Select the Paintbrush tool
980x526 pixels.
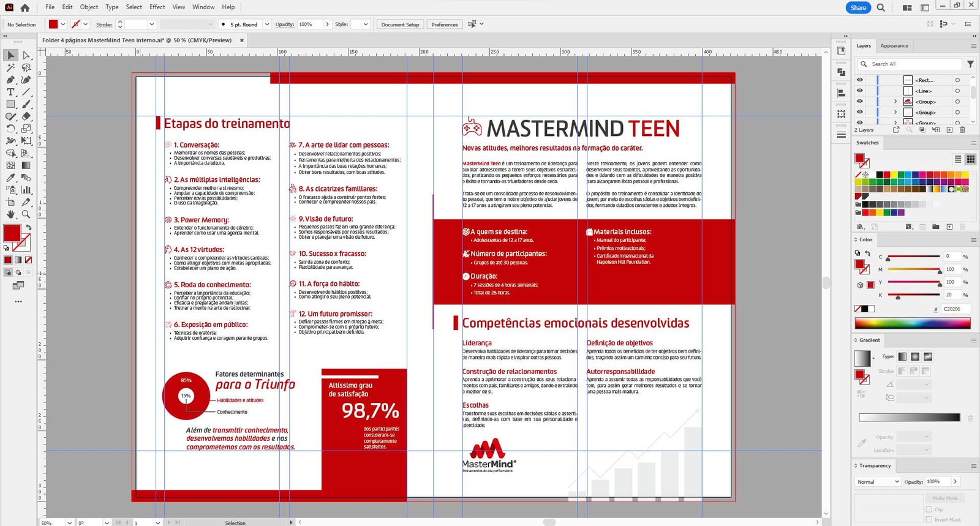click(x=26, y=104)
